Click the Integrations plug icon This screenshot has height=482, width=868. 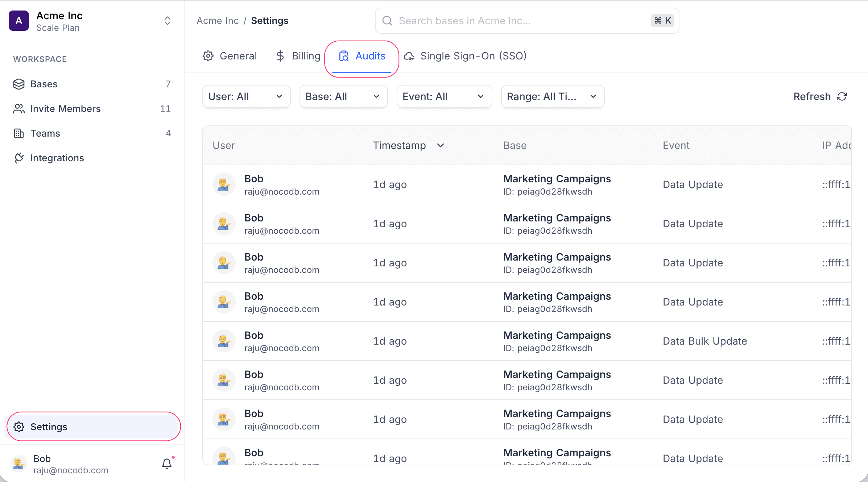coord(19,158)
